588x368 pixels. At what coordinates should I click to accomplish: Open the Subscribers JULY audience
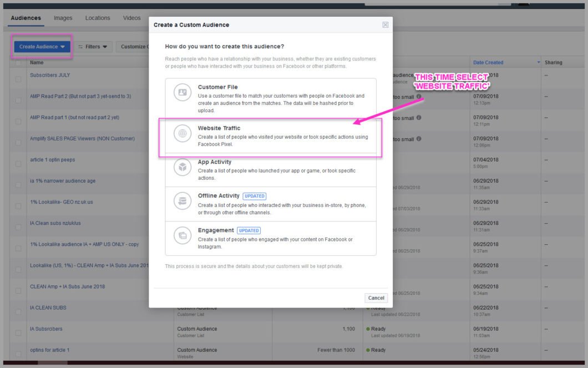point(50,75)
